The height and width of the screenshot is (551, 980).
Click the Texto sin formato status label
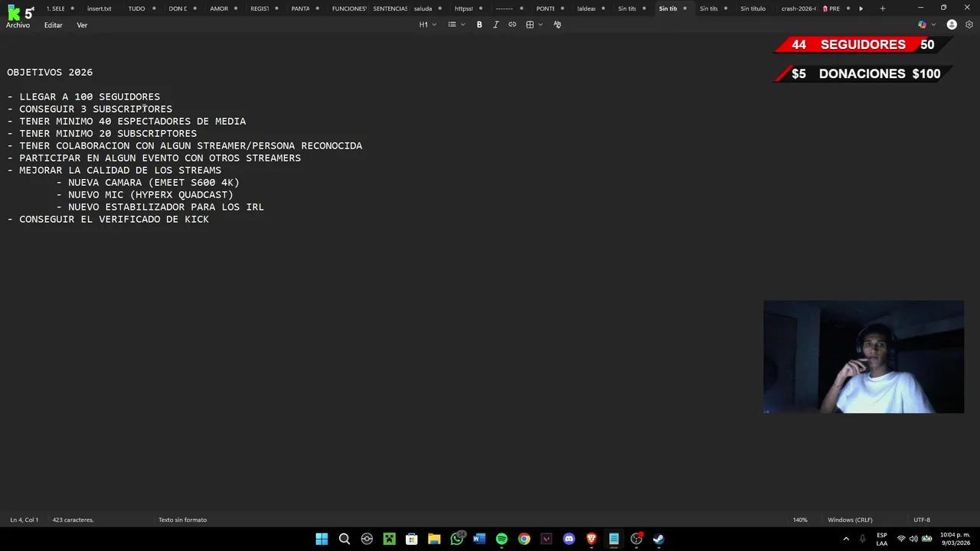click(182, 520)
